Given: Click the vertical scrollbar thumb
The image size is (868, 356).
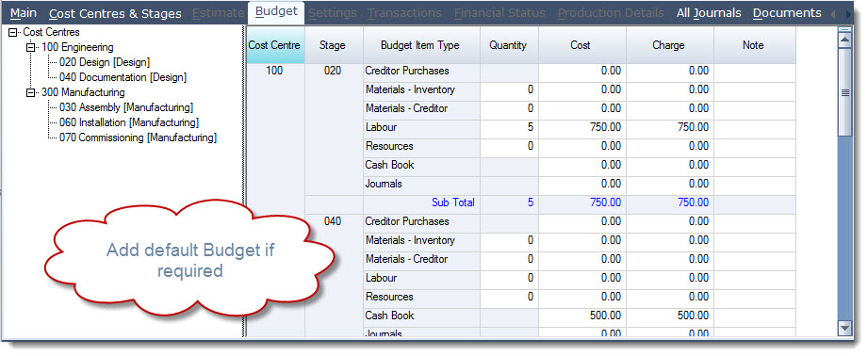Looking at the screenshot, I should tap(844, 92).
